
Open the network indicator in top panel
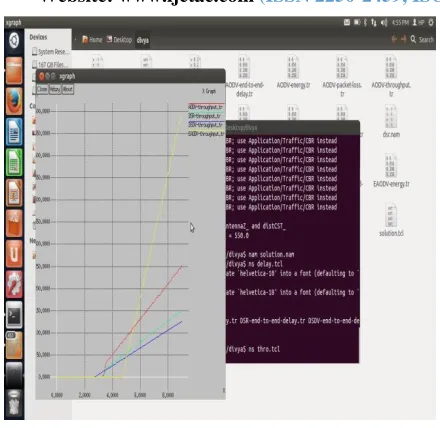(374, 23)
